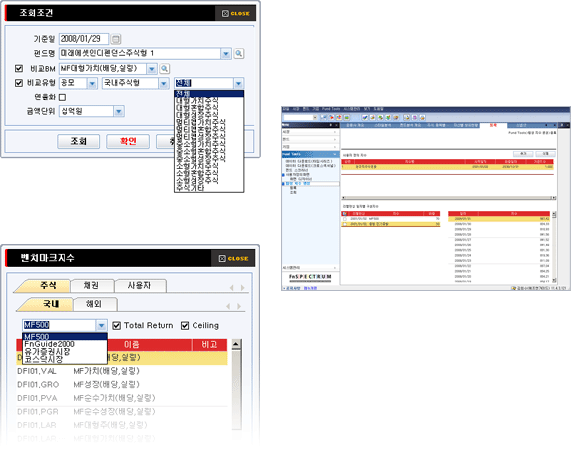Click the search icon beside 비교BM field
This screenshot has width=571, height=450.
click(165, 68)
